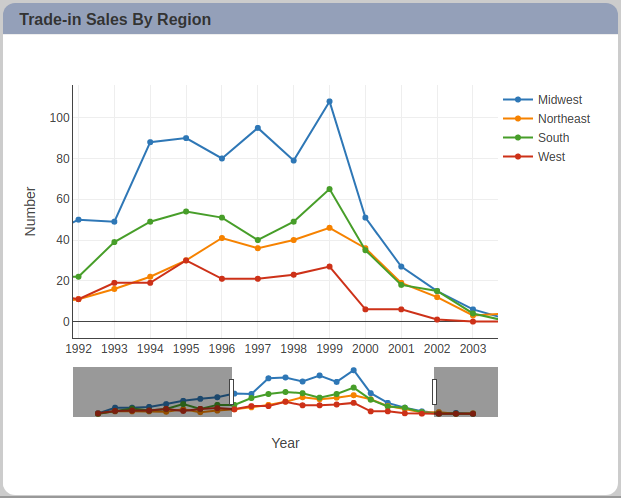The image size is (621, 499).
Task: Click the Trade-in Sales By Region title
Action: point(115,19)
